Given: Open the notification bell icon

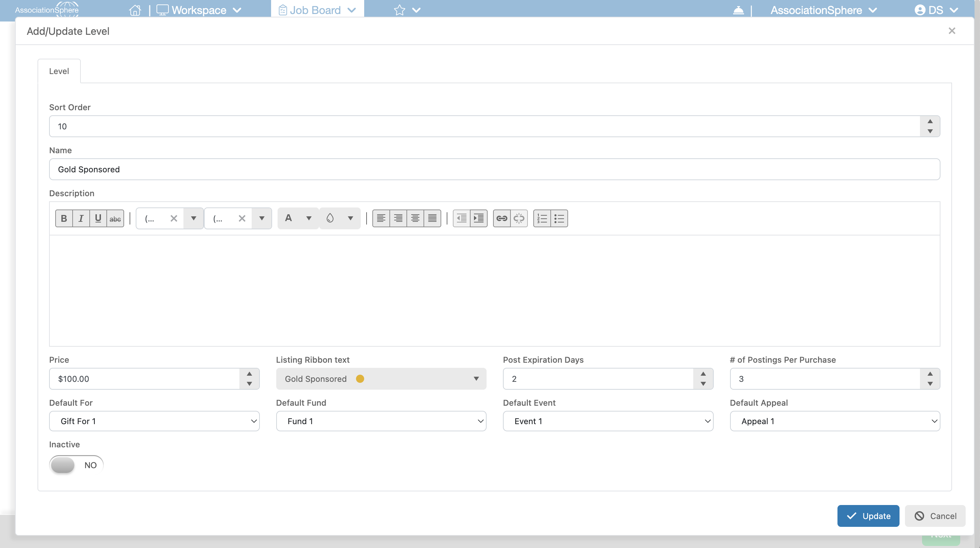Looking at the screenshot, I should pos(739,10).
